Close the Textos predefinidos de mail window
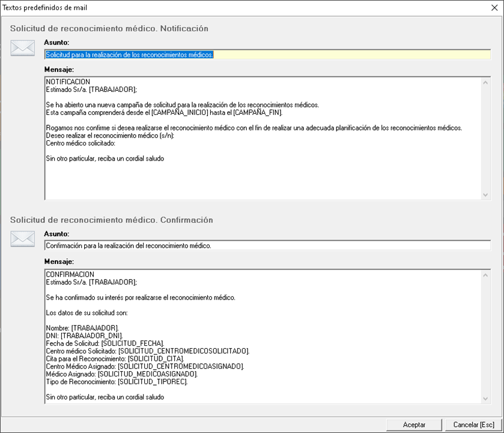The width and height of the screenshot is (504, 433). pos(494,8)
